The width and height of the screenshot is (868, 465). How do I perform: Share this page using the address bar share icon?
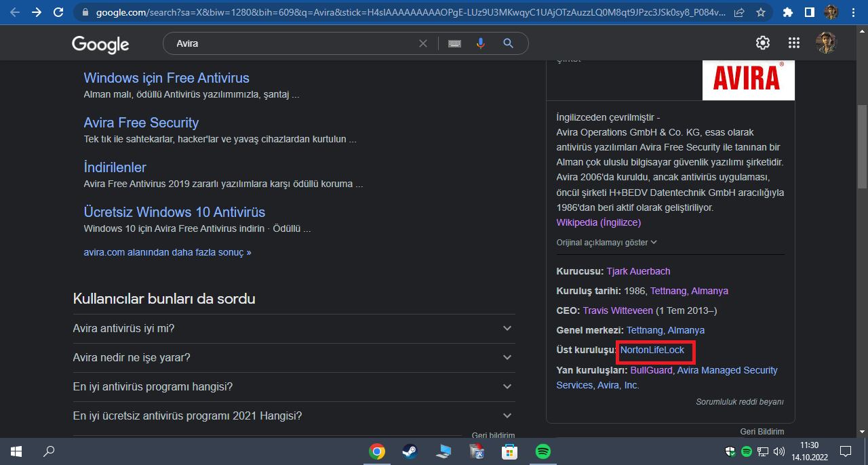(739, 12)
